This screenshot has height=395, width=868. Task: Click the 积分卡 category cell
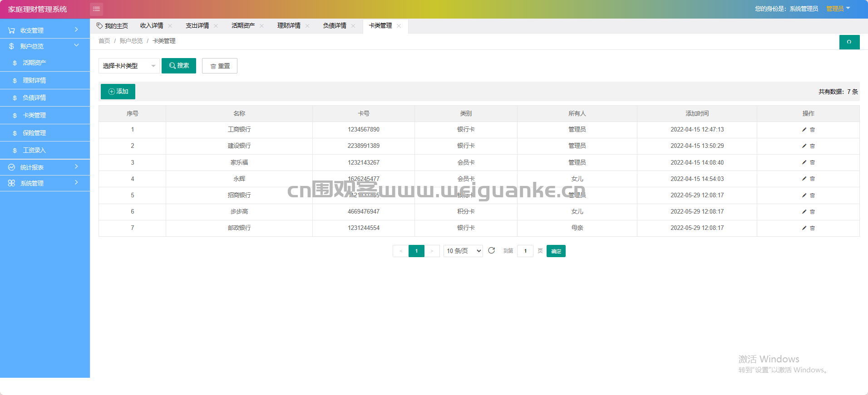coord(466,212)
